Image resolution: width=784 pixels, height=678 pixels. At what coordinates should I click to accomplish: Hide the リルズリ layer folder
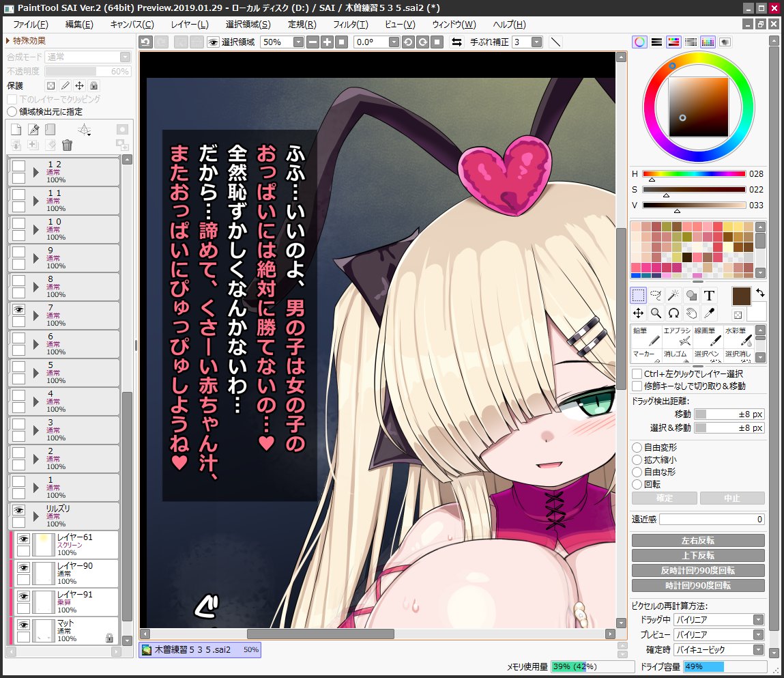click(x=18, y=510)
